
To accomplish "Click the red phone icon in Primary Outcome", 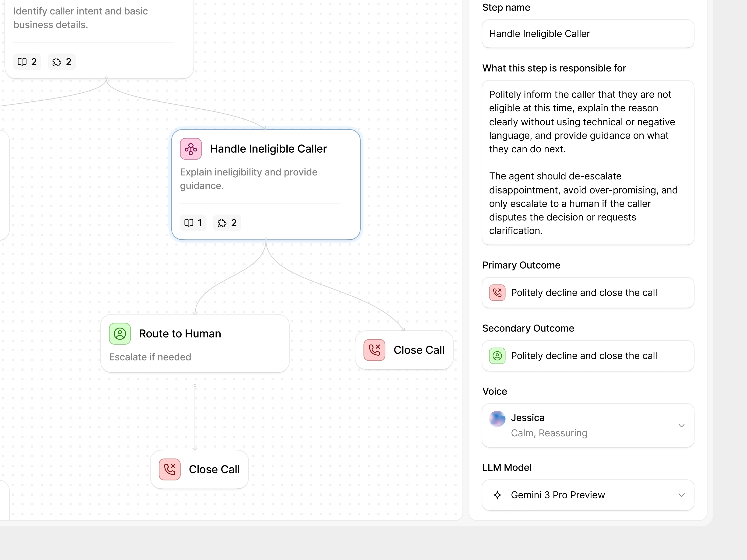I will pyautogui.click(x=497, y=292).
